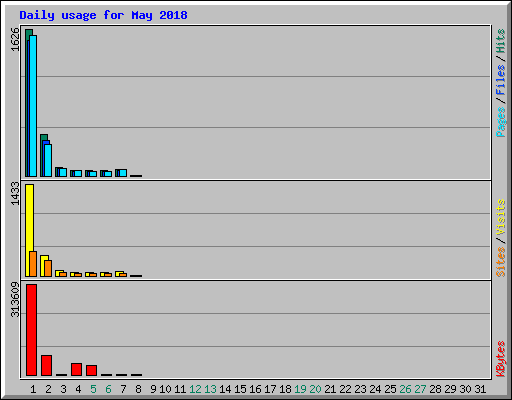Click day label 11 on the x-axis

180,389
